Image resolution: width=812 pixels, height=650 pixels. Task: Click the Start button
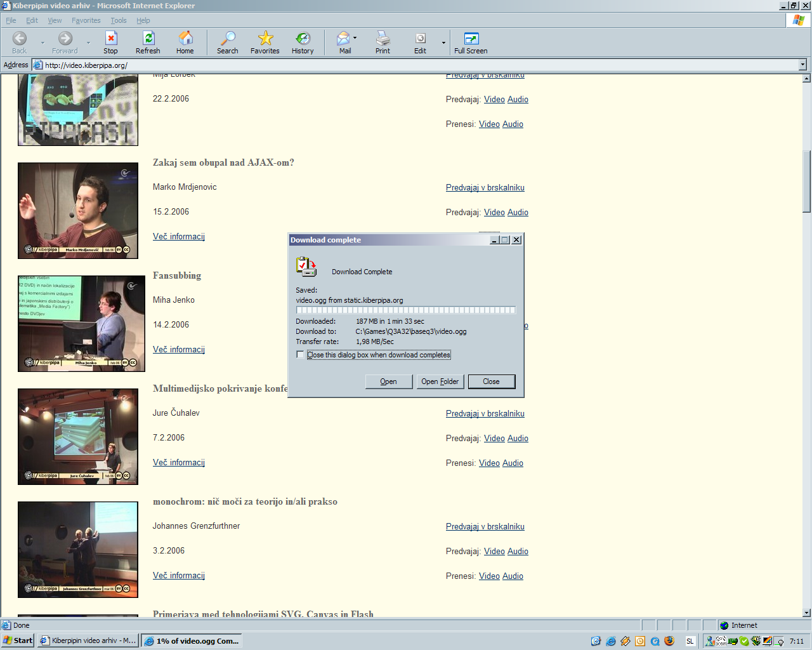pos(18,640)
